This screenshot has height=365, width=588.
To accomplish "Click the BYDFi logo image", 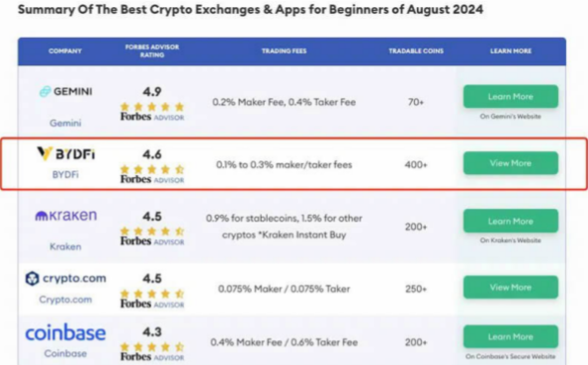I will click(x=66, y=153).
